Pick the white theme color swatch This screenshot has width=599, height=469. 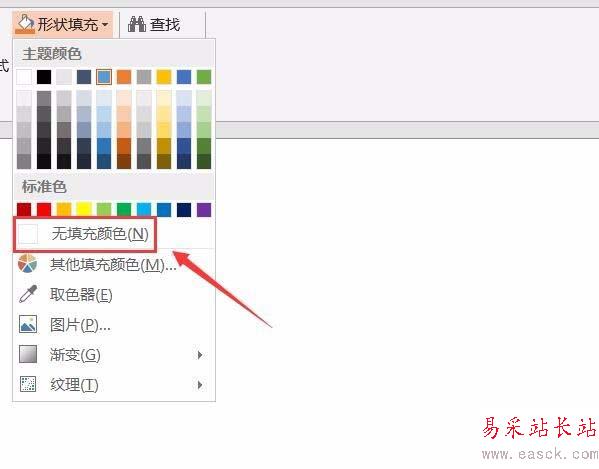24,77
